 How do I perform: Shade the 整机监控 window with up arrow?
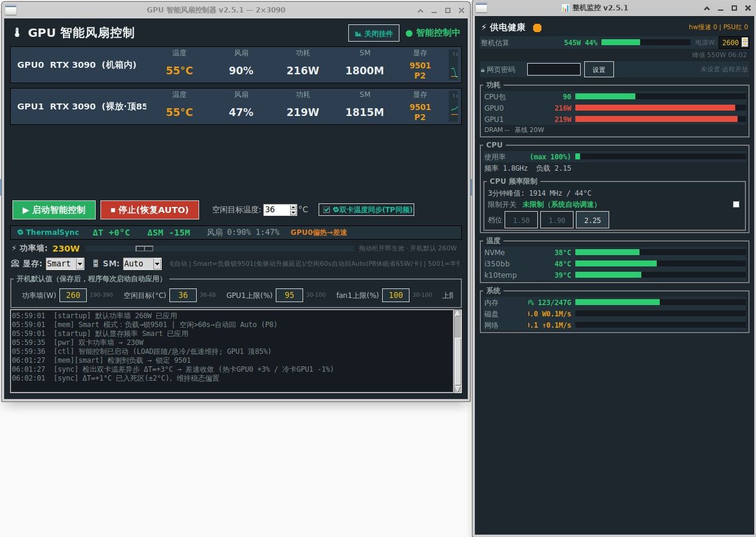pyautogui.click(x=707, y=8)
